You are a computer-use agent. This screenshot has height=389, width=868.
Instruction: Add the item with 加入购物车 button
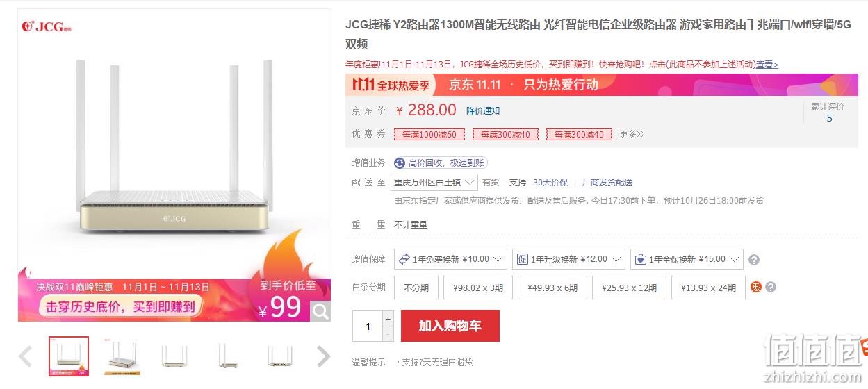pos(450,326)
